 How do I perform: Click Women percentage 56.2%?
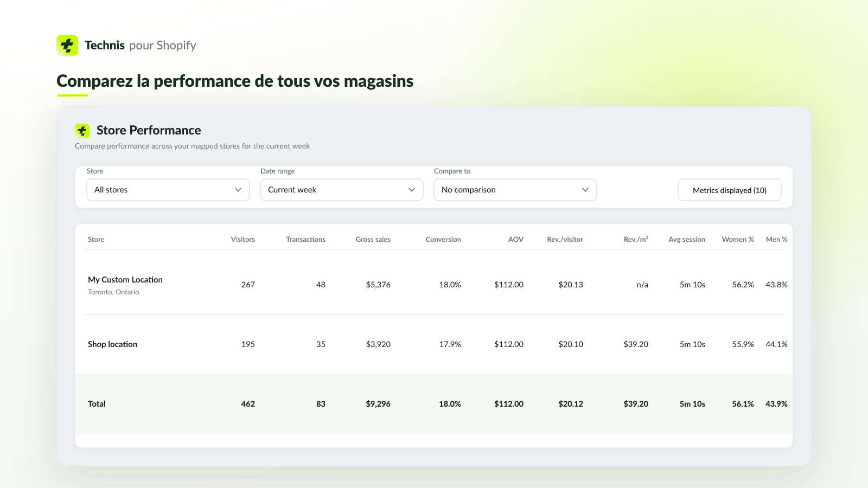(x=743, y=285)
